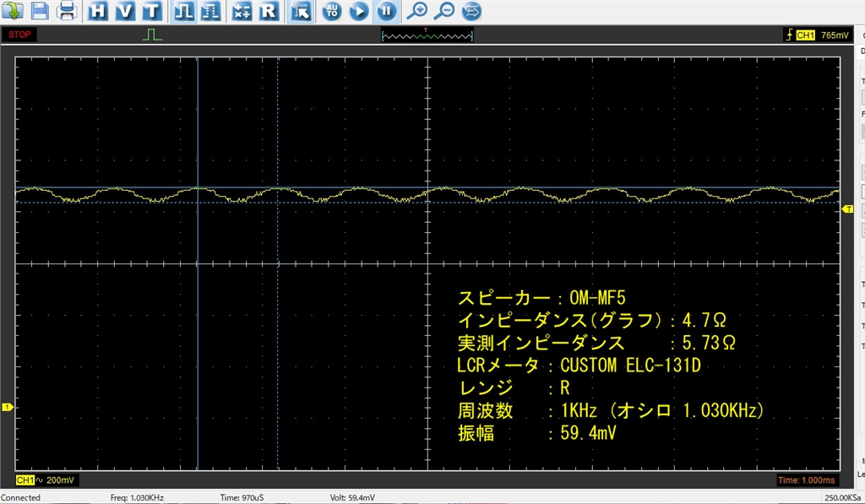Toggle the solid pulse waveform display icon

tap(183, 11)
